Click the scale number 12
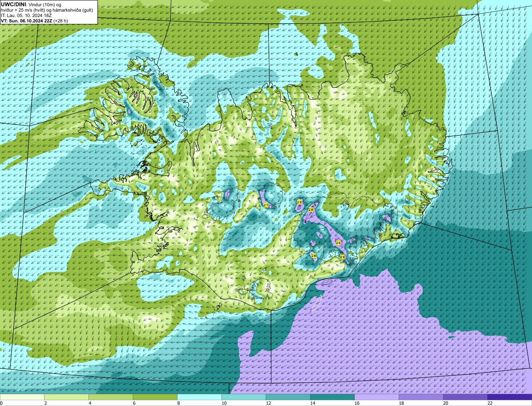The width and height of the screenshot is (532, 406). tap(268, 403)
